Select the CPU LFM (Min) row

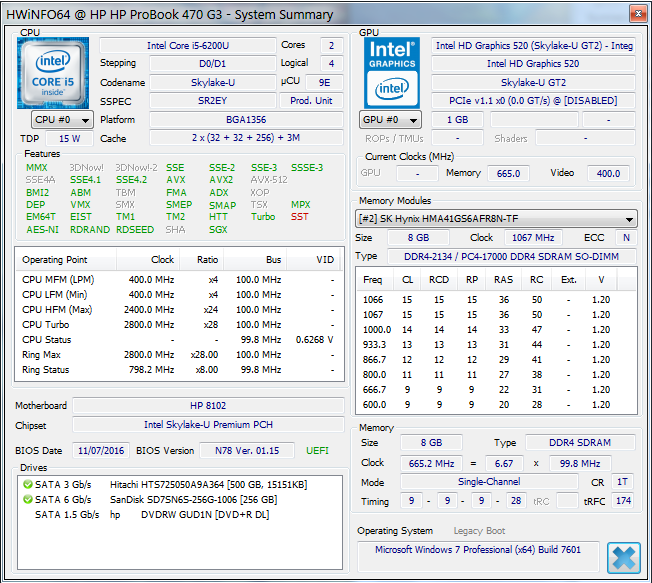pyautogui.click(x=178, y=295)
